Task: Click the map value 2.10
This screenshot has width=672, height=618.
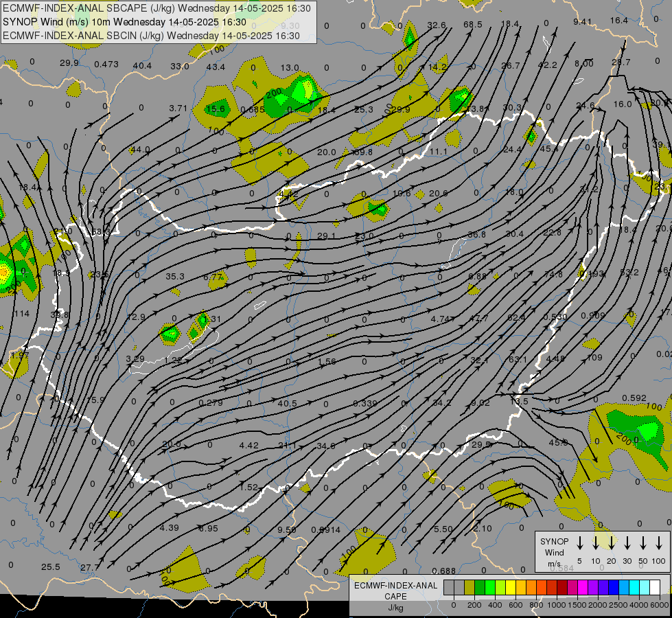Action: [x=482, y=528]
